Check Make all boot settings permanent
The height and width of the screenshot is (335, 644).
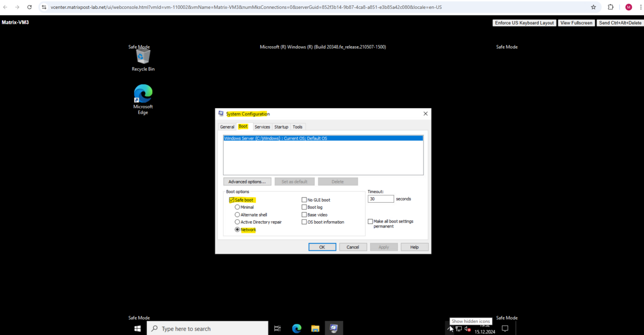point(370,221)
